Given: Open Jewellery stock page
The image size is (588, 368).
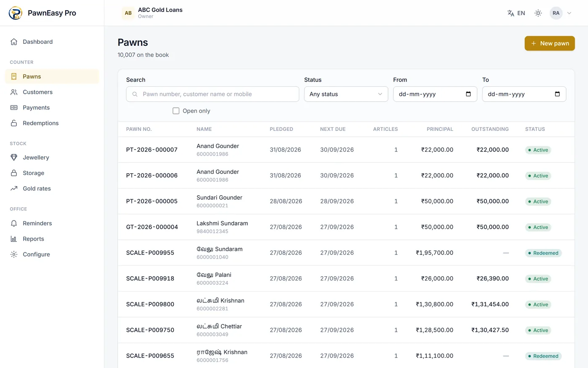Looking at the screenshot, I should (x=52, y=157).
